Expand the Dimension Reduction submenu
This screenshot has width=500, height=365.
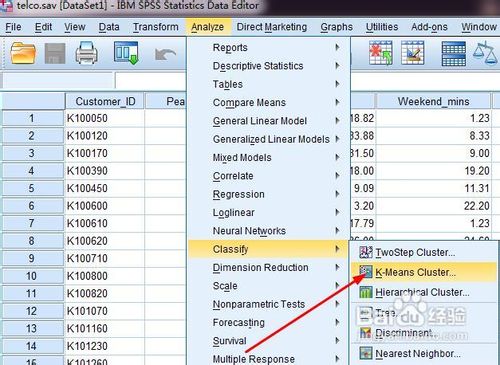tap(269, 268)
